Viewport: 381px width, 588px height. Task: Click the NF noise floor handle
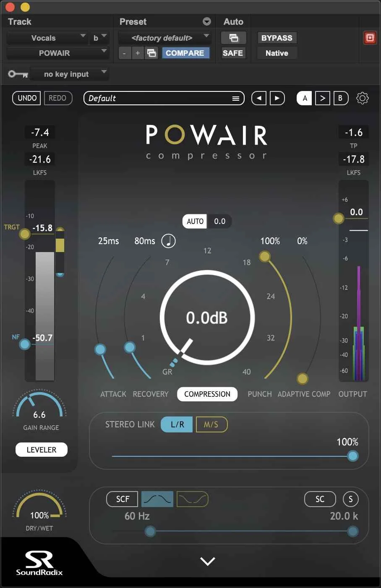click(x=25, y=344)
